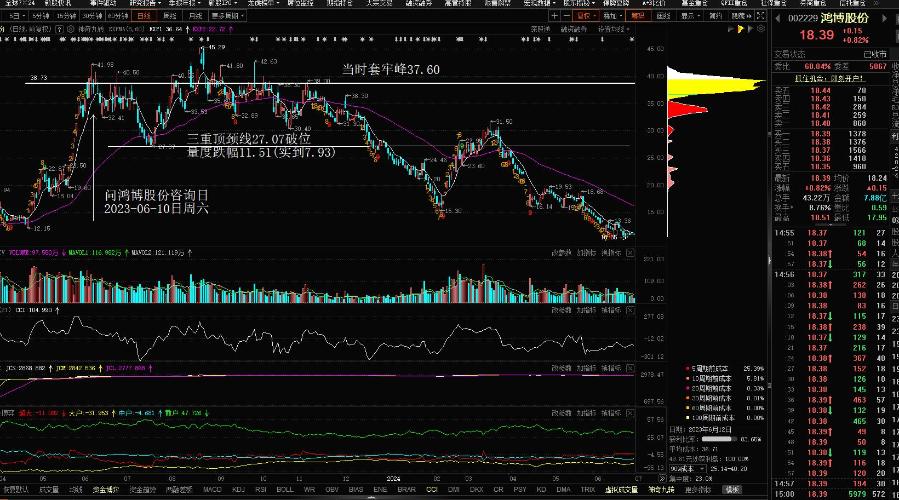
Task: Click red chip-distribution peak near 35
Action: pos(688,109)
